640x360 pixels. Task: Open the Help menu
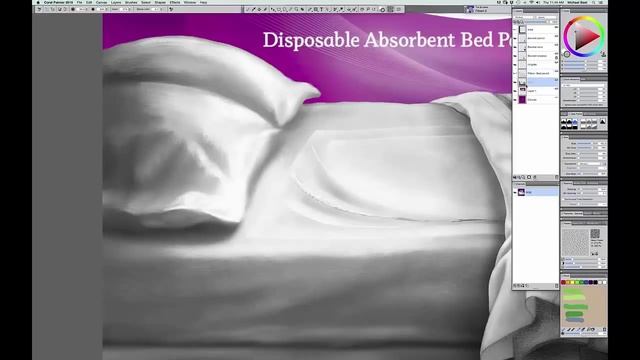203,2
